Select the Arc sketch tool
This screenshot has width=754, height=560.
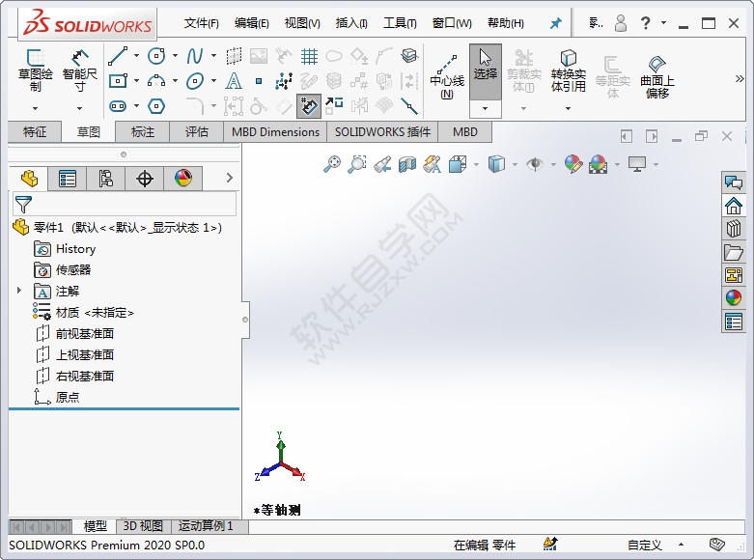156,81
